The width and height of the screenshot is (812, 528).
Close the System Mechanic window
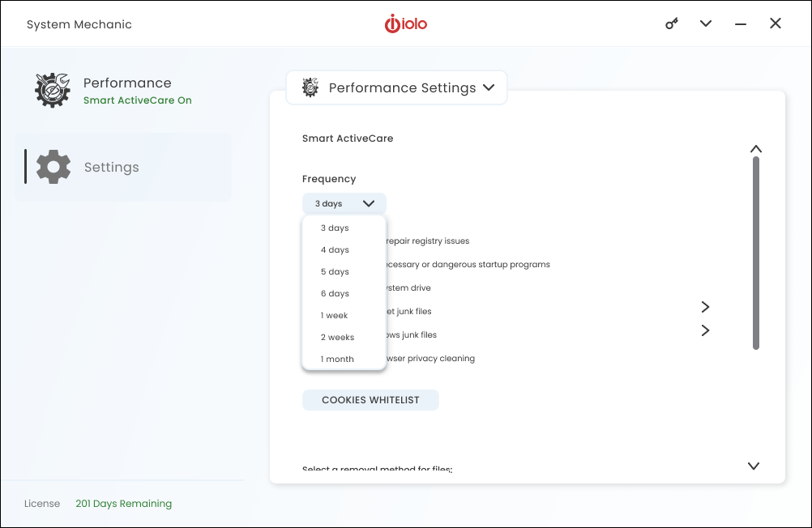(x=776, y=23)
